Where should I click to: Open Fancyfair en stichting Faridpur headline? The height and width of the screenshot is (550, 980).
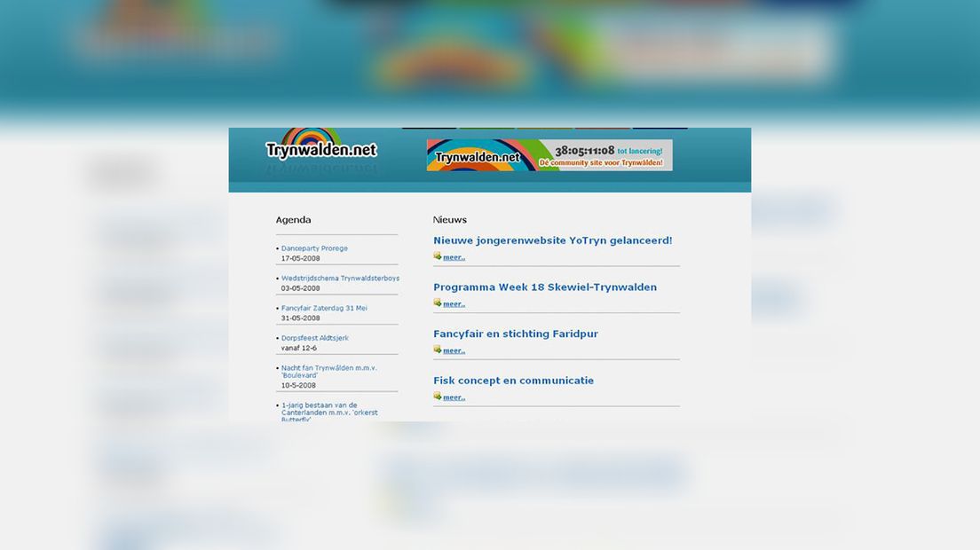[x=515, y=334]
